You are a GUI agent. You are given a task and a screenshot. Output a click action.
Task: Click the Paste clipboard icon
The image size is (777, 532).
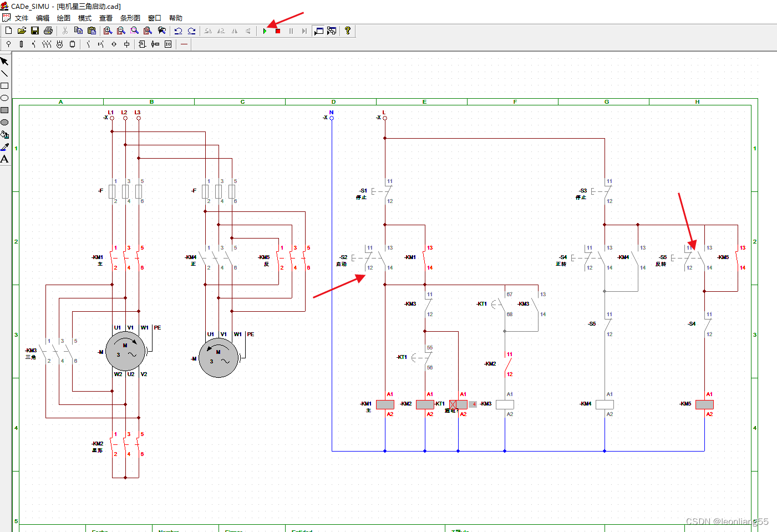tap(92, 31)
